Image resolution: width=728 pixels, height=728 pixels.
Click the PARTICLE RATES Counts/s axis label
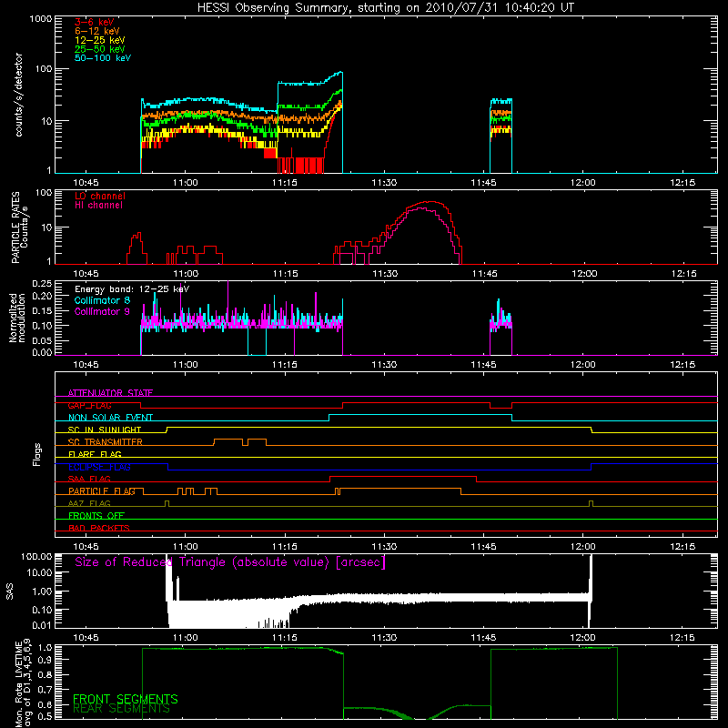click(19, 227)
